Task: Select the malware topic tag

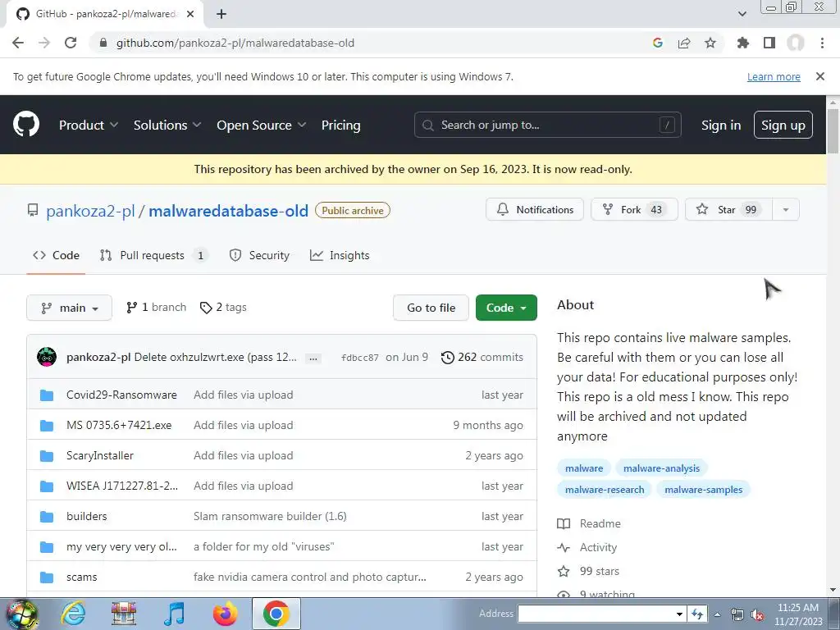Action: pyautogui.click(x=584, y=468)
